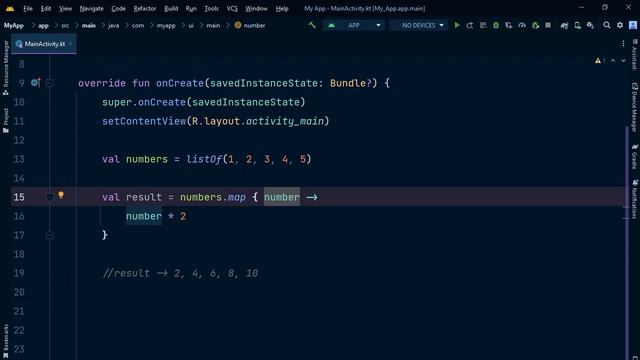640x360 pixels.
Task: Open Device Manager toolbar icon
Action: tap(578, 25)
